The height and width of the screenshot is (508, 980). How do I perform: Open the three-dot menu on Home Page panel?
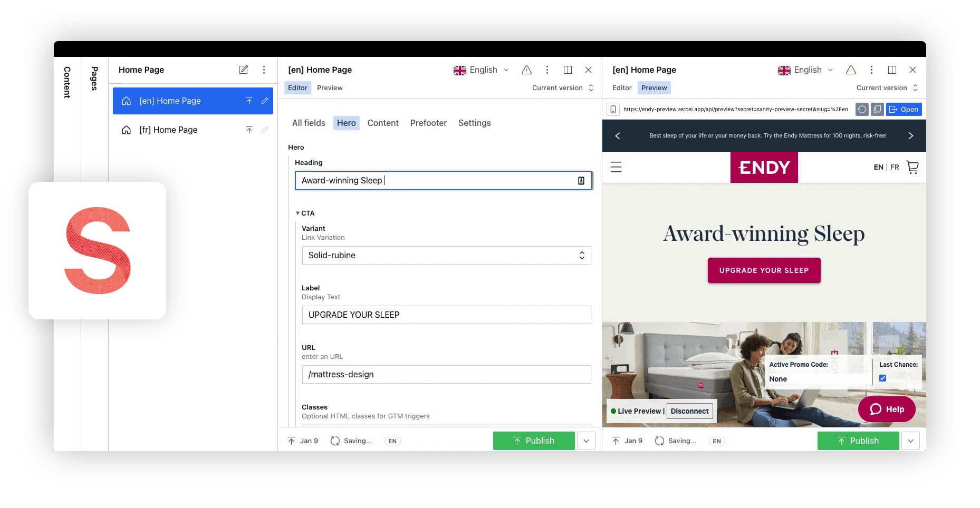[264, 69]
